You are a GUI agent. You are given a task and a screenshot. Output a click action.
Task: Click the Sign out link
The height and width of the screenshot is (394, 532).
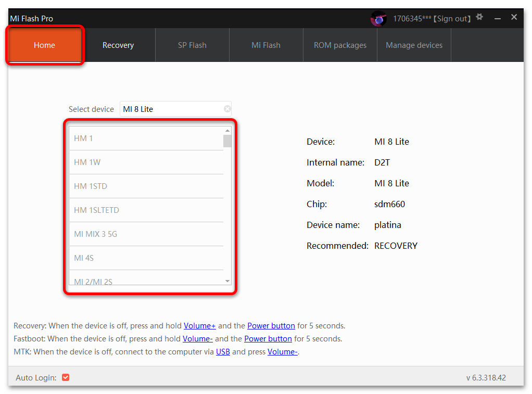point(452,19)
